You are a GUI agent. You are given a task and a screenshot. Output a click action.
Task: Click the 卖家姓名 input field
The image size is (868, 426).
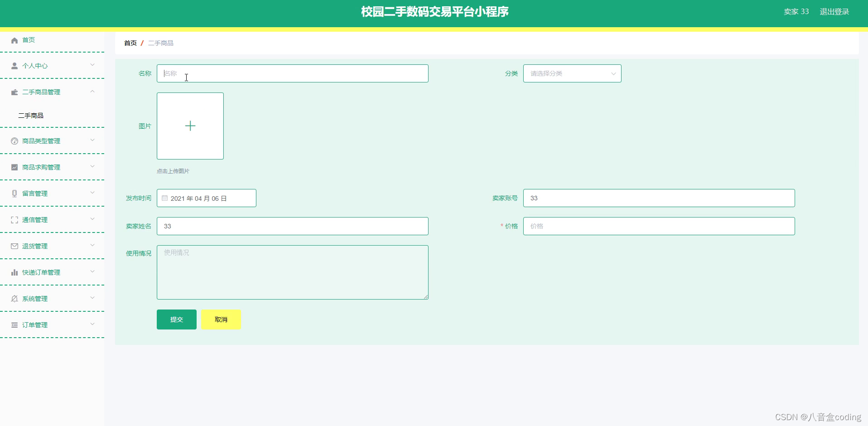pyautogui.click(x=293, y=226)
